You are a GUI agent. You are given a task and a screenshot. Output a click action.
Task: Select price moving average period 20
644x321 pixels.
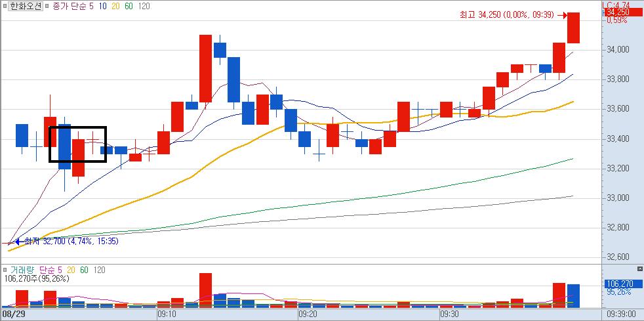point(116,7)
